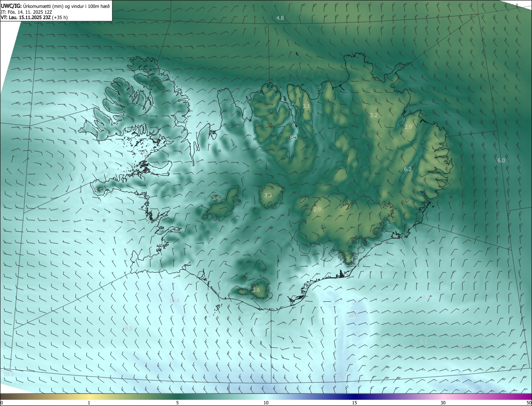Select the 3.2 value label in northeast Iceland
532x406 pixels.
(x=374, y=115)
